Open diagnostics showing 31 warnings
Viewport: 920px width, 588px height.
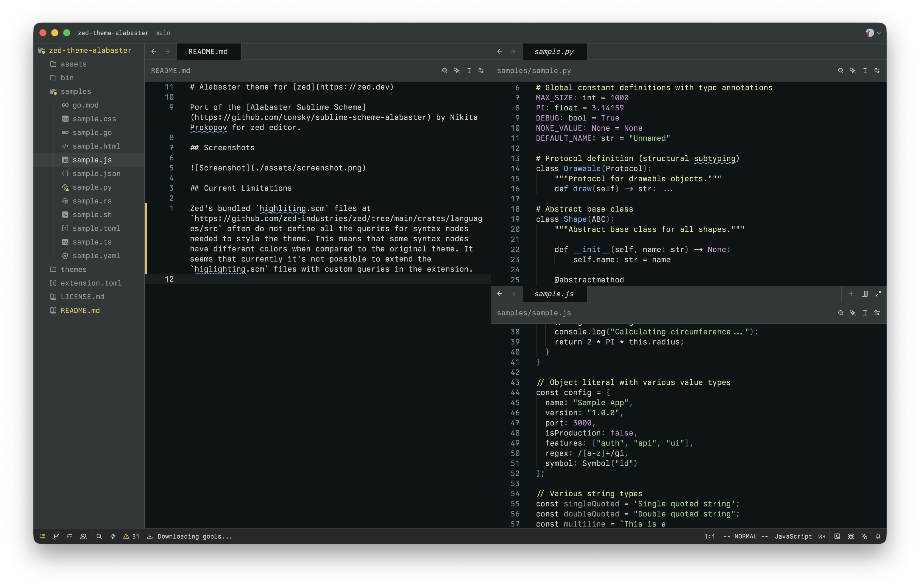click(131, 536)
